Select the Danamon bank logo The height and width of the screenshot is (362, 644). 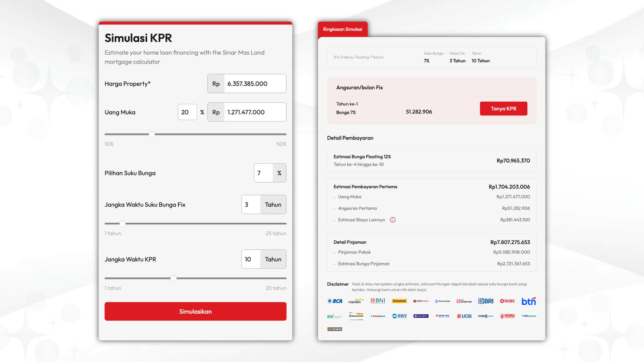click(356, 316)
